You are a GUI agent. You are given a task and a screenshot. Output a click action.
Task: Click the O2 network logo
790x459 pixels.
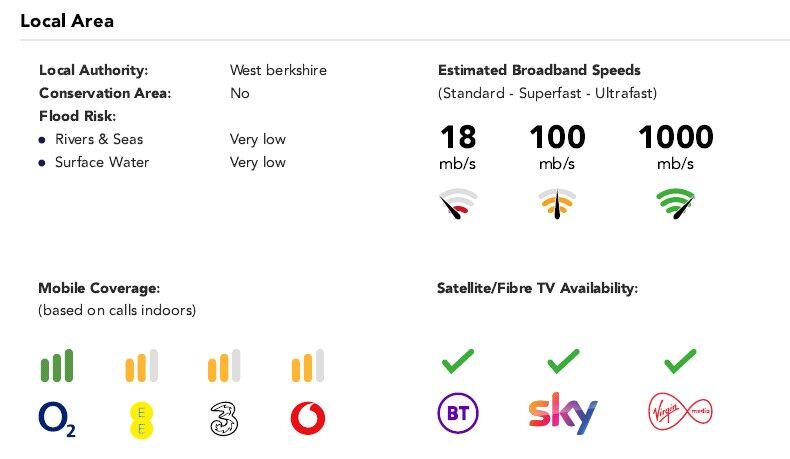[x=57, y=417]
